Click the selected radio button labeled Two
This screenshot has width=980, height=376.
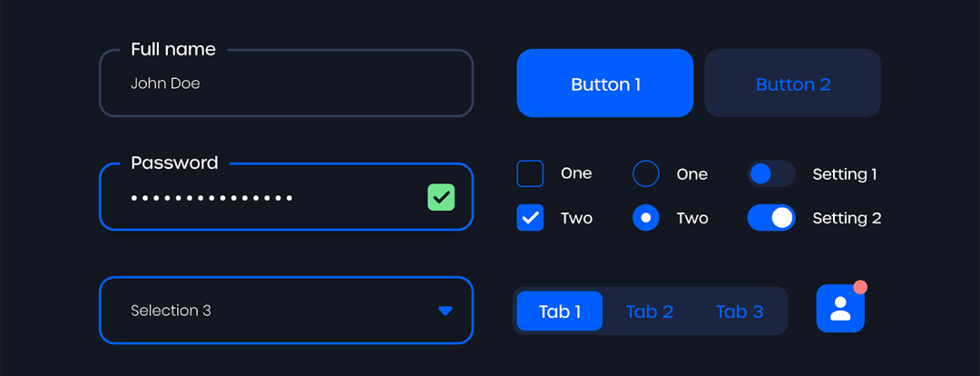point(645,218)
